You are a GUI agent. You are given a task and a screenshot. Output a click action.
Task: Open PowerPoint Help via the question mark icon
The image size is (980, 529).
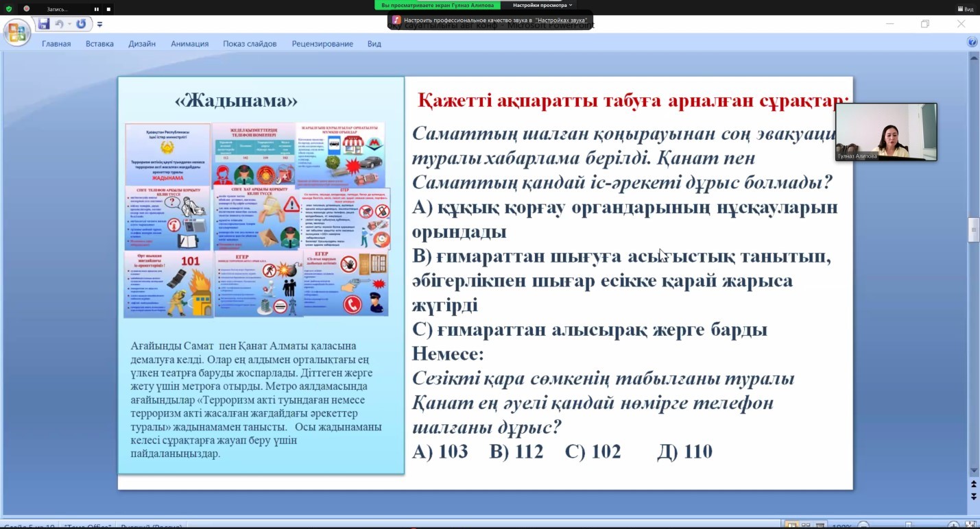click(x=972, y=42)
